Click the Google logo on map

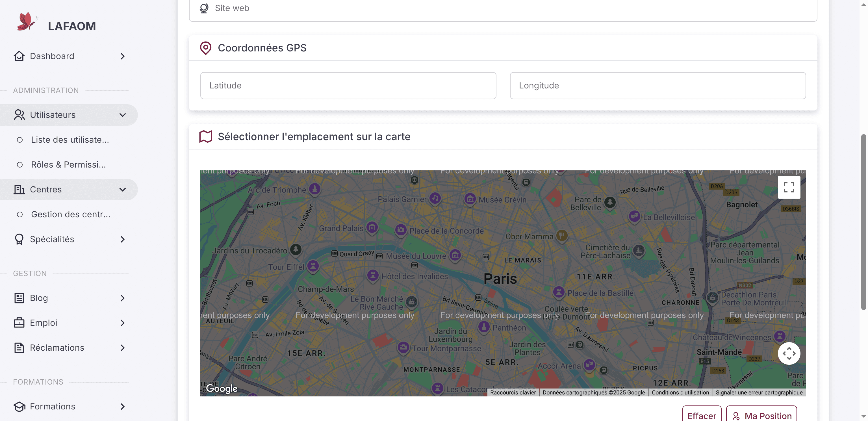pos(222,388)
